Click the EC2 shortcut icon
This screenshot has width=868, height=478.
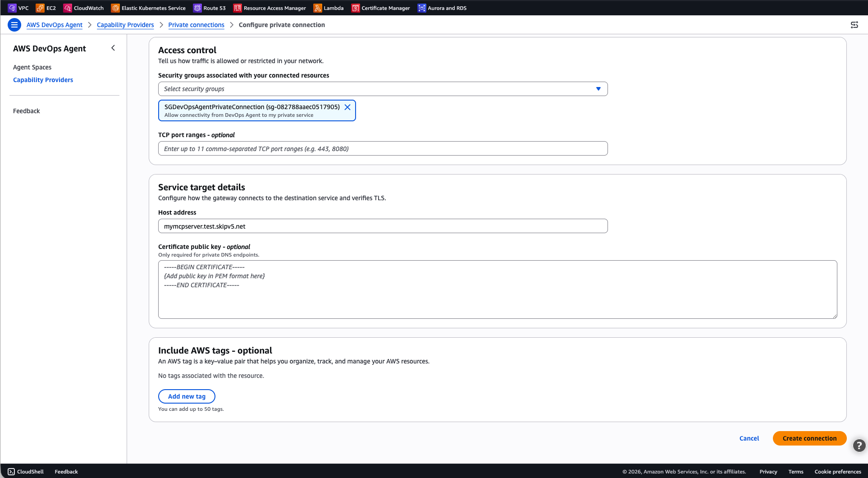click(40, 8)
